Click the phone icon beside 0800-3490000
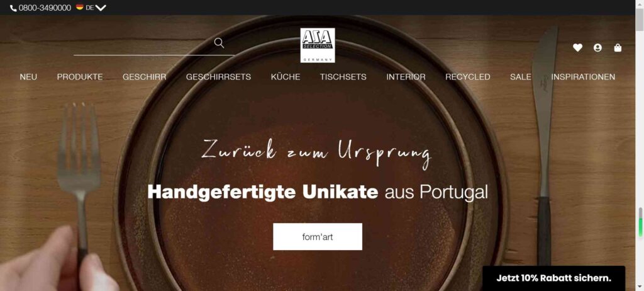This screenshot has width=644, height=291. tap(13, 8)
